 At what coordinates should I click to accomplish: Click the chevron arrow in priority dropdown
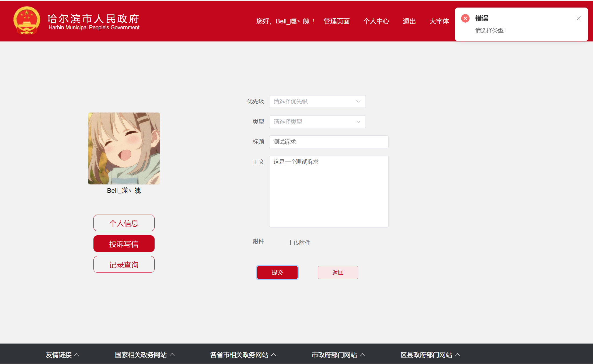[x=358, y=101]
